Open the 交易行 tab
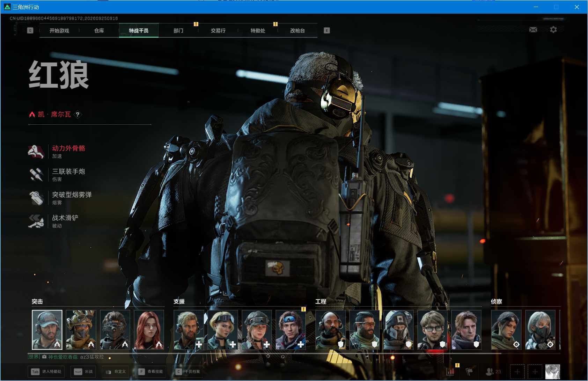Screen dimensions: 588x381 point(218,30)
